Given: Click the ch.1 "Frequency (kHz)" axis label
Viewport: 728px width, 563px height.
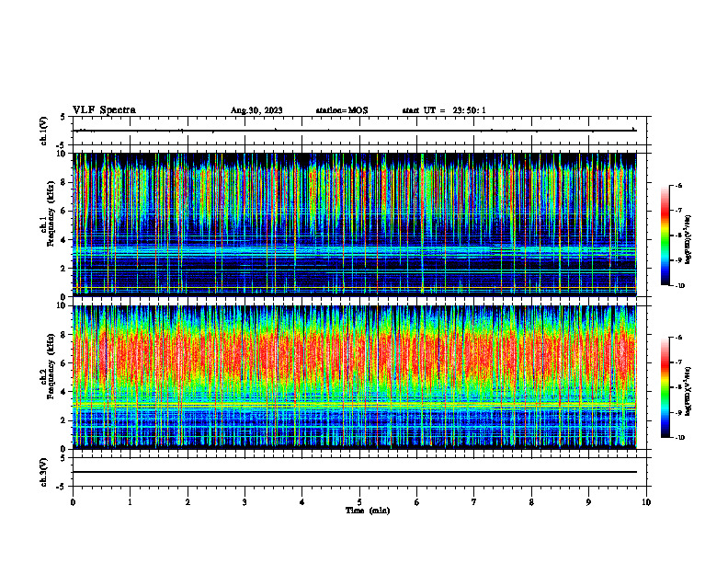Looking at the screenshot, I should pyautogui.click(x=51, y=213).
